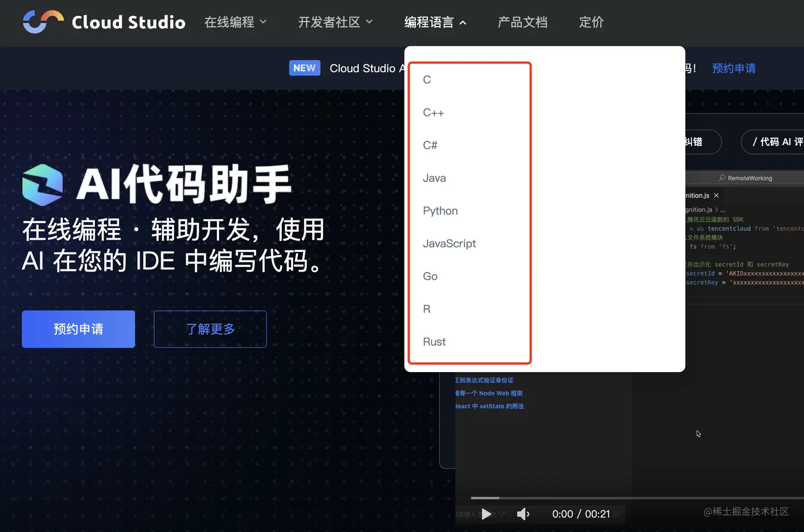Expand the 开发者社区 menu
Image resolution: width=804 pixels, height=532 pixels.
(336, 22)
